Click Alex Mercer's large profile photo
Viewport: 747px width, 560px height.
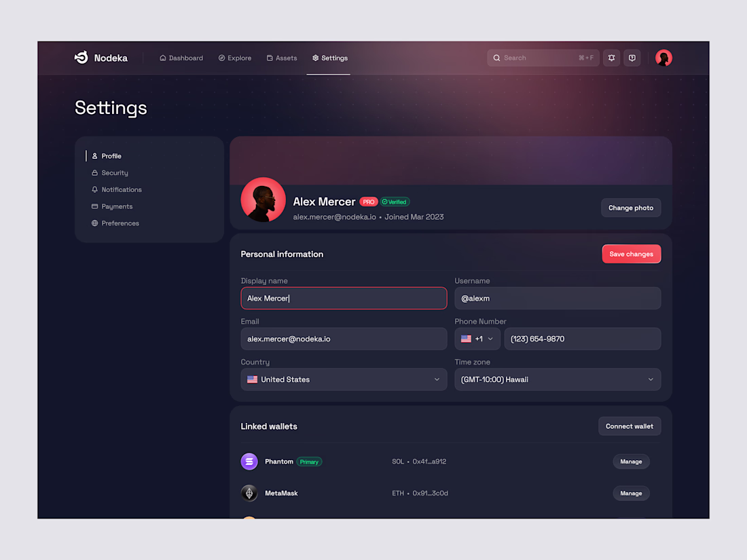pos(263,200)
